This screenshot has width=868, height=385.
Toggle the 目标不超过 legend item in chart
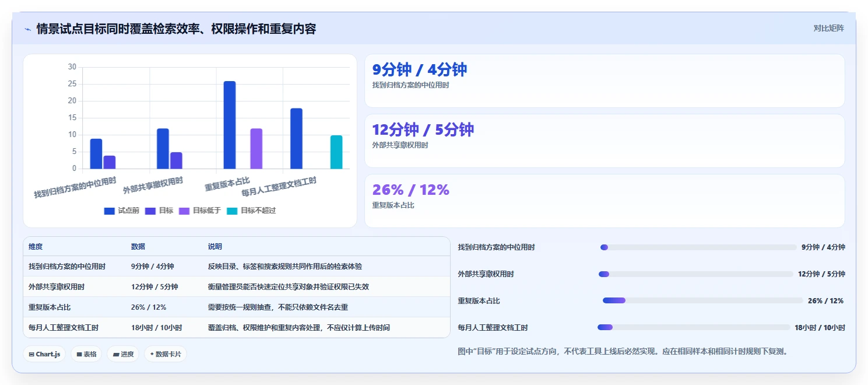251,211
